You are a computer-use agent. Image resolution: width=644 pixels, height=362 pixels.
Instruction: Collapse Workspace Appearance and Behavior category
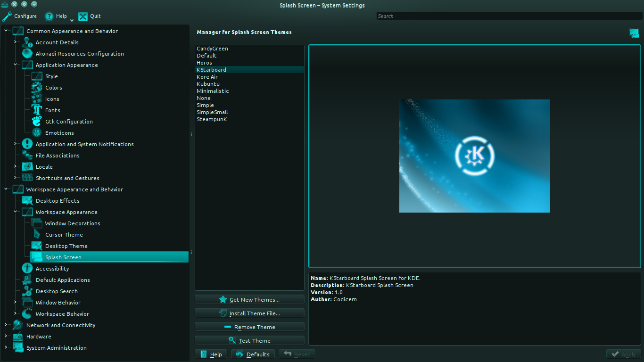[x=6, y=189]
